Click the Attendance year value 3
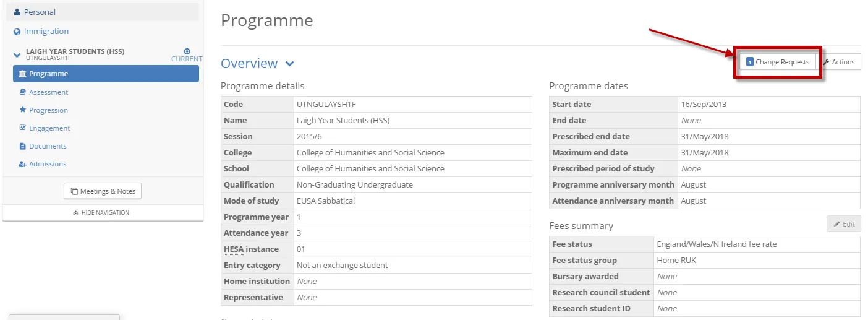The width and height of the screenshot is (868, 320). click(299, 233)
